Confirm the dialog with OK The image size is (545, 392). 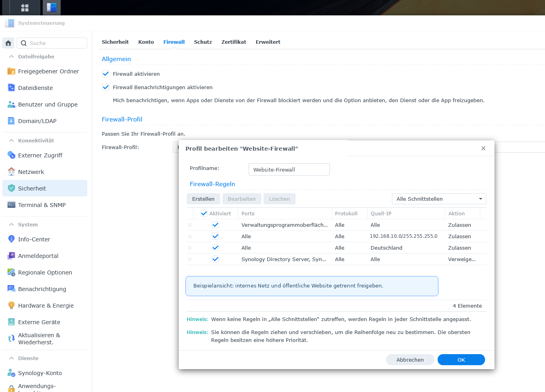click(461, 360)
